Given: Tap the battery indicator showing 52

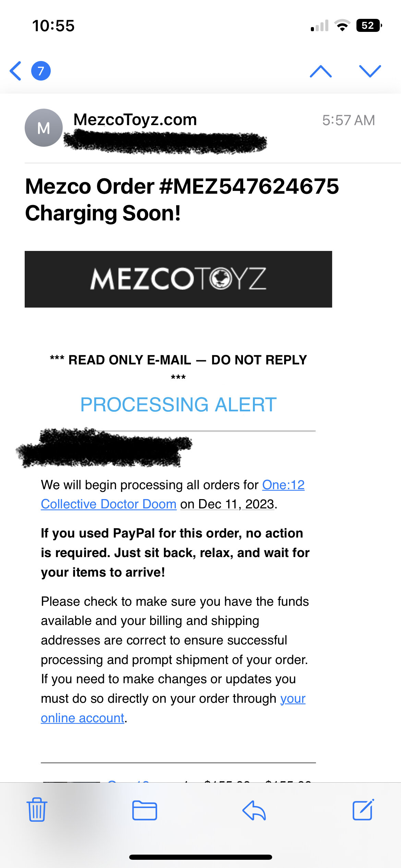Looking at the screenshot, I should pyautogui.click(x=369, y=25).
